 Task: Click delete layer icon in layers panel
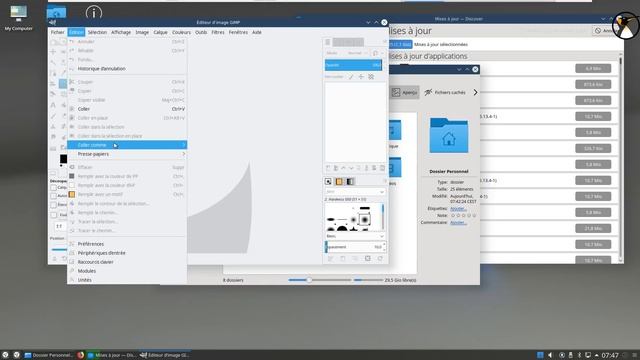click(x=382, y=168)
